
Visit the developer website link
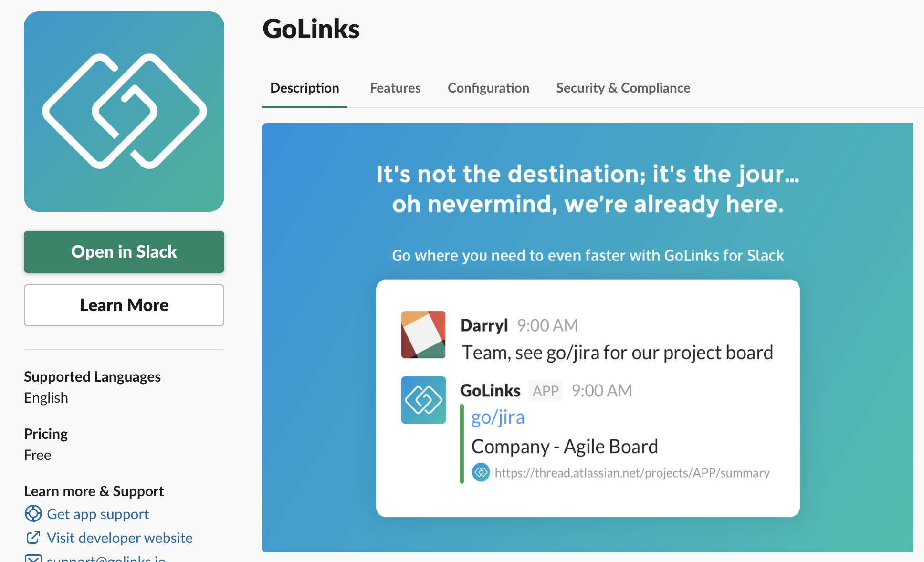tap(120, 537)
